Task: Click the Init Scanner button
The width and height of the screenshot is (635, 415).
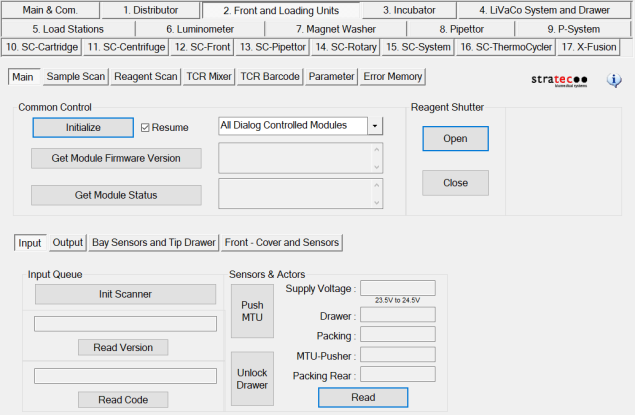Action: point(125,294)
